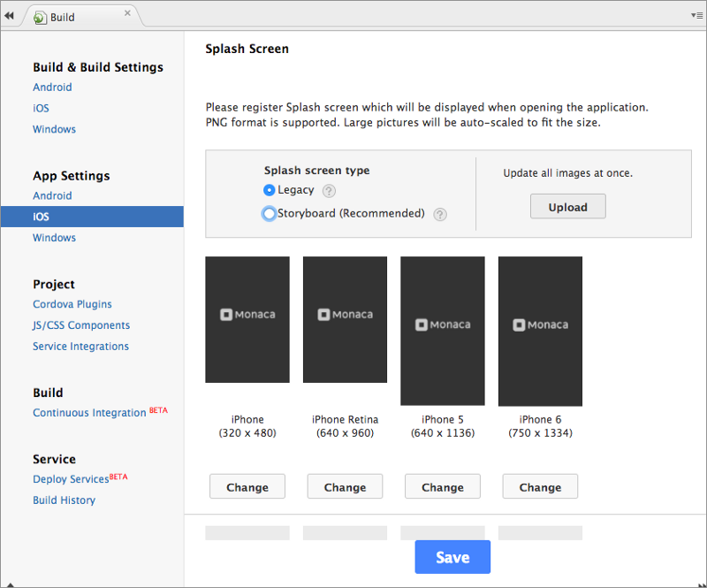Click the help icon next to Storyboard (Recommended)

[440, 214]
